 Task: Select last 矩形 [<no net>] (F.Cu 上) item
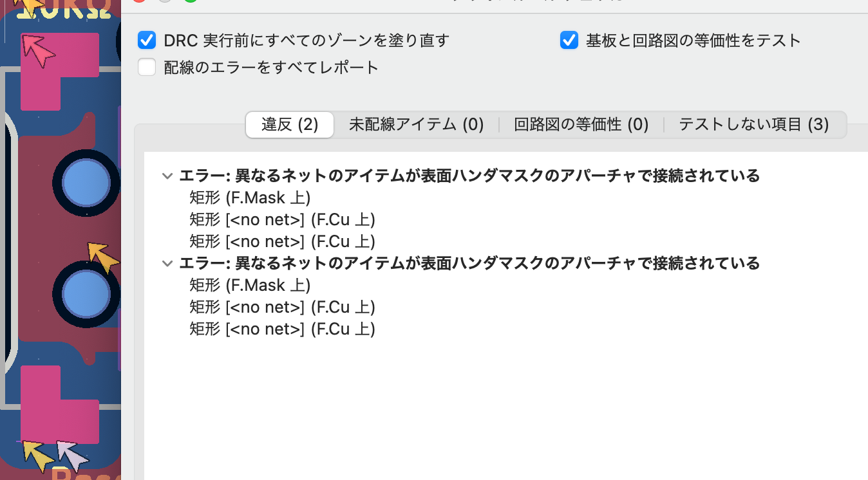pos(282,329)
